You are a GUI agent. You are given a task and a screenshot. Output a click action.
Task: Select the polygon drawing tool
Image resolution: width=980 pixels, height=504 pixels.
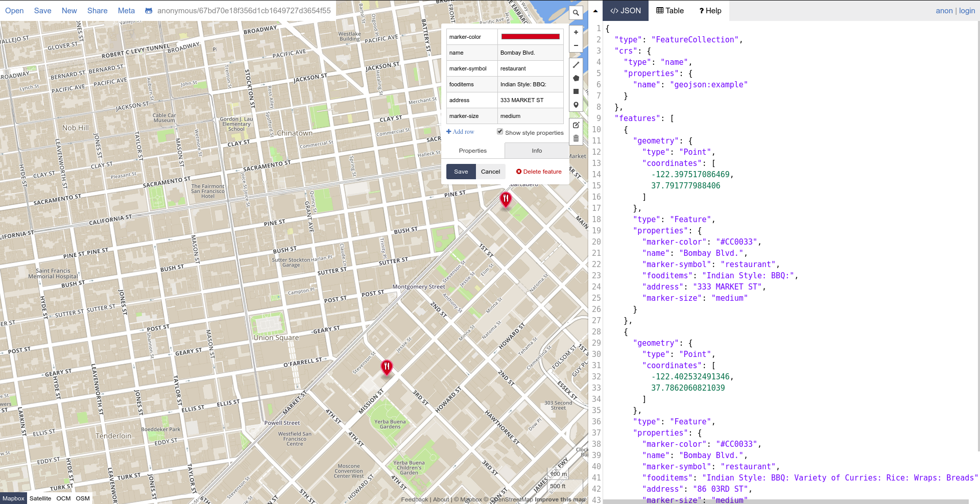[x=576, y=78]
